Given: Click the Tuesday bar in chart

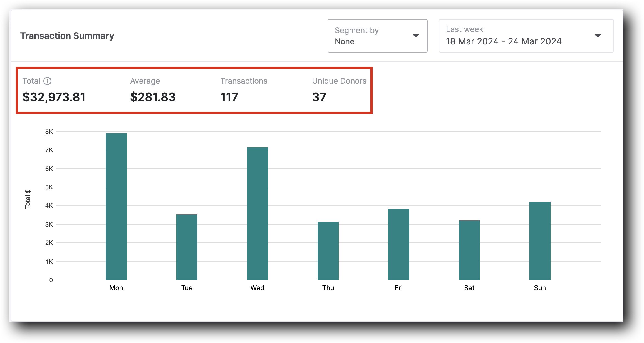Looking at the screenshot, I should point(187,247).
